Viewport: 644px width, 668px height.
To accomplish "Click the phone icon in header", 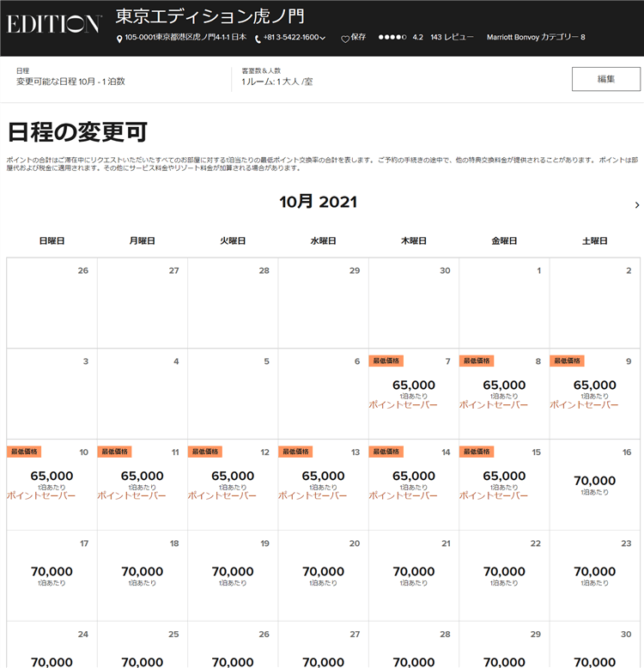I will pos(258,39).
